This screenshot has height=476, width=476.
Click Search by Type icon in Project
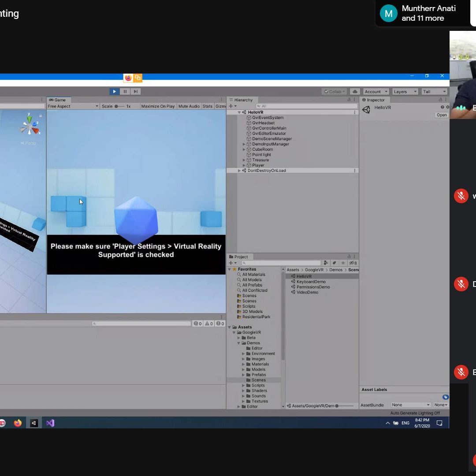click(326, 263)
